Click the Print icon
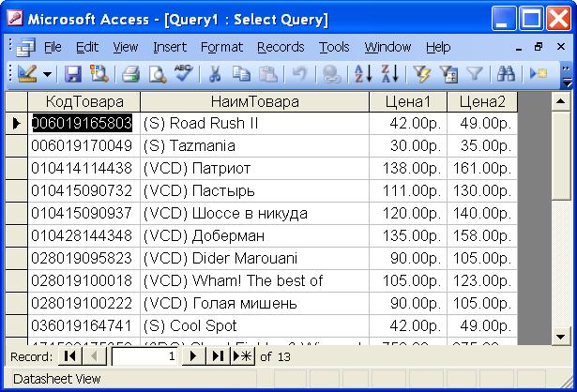 [130, 74]
